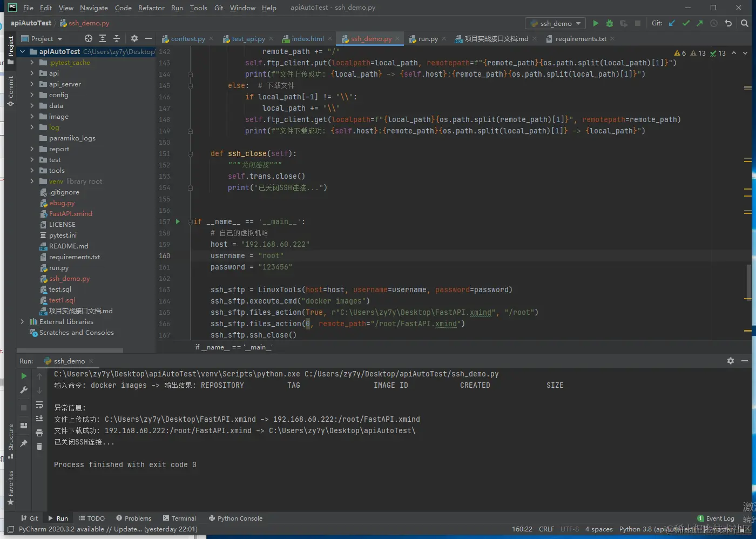This screenshot has width=756, height=539.
Task: Switch to the conftest.py editor tab
Action: (x=187, y=39)
